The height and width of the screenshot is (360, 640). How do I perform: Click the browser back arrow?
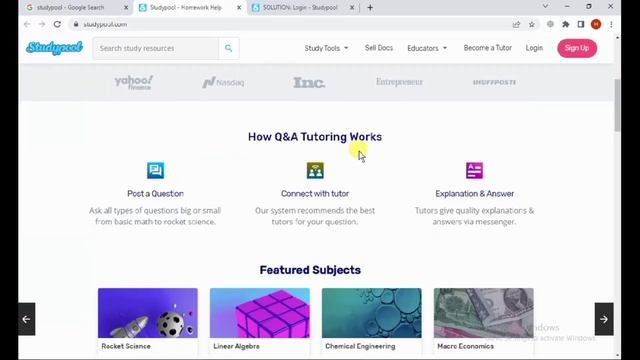coord(27,24)
